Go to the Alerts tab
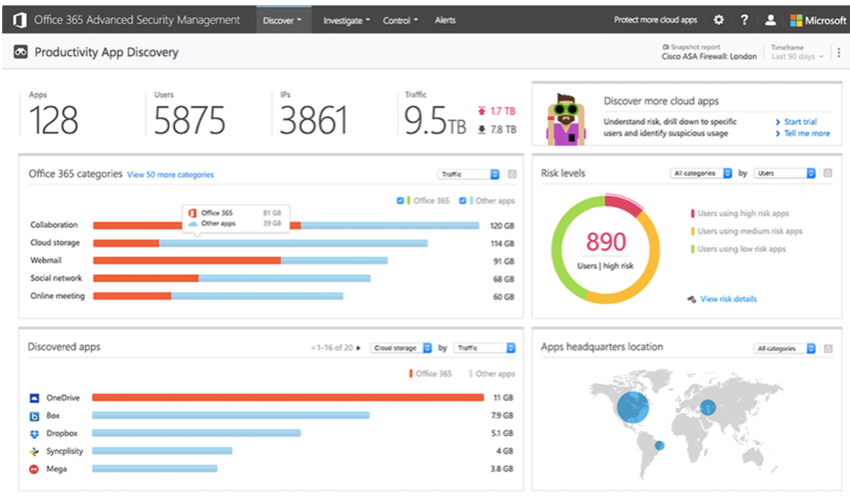 click(445, 20)
